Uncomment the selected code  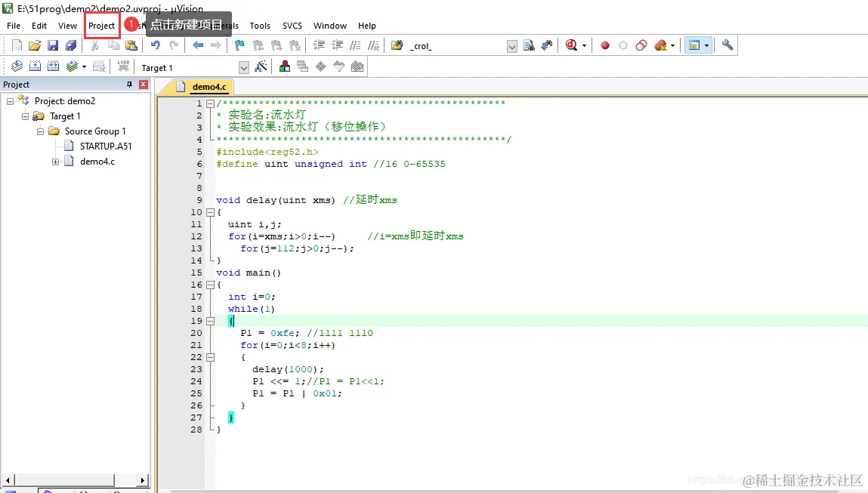374,45
